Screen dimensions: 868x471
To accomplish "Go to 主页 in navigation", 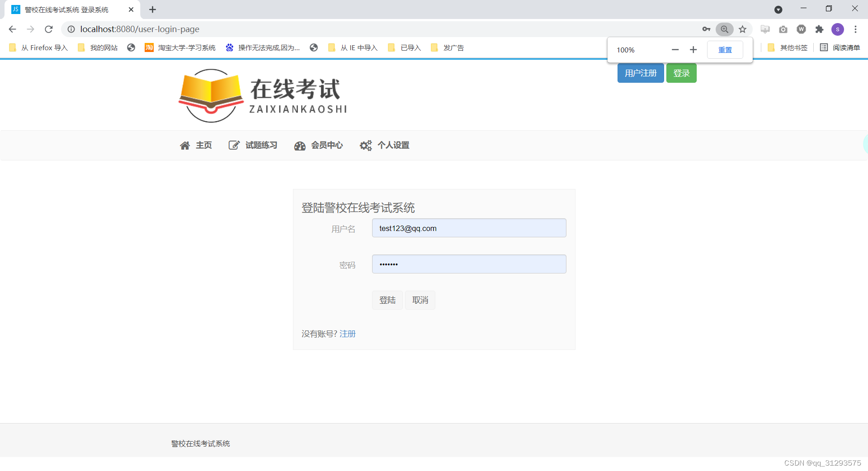I will 196,146.
